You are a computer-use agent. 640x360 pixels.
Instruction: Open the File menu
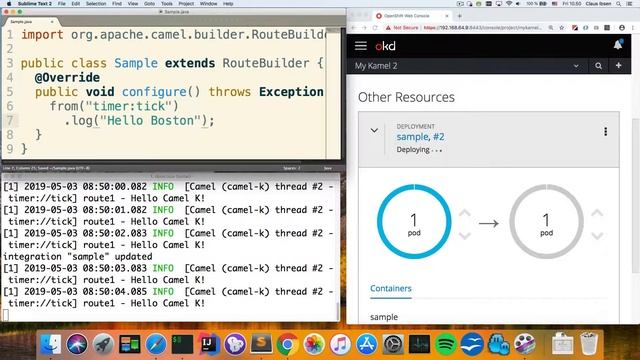click(x=62, y=4)
